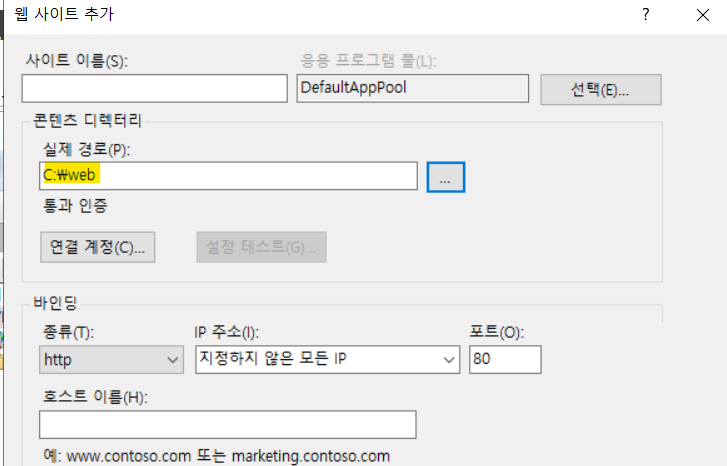Click the port field showing 80
The image size is (727, 466).
pos(505,359)
